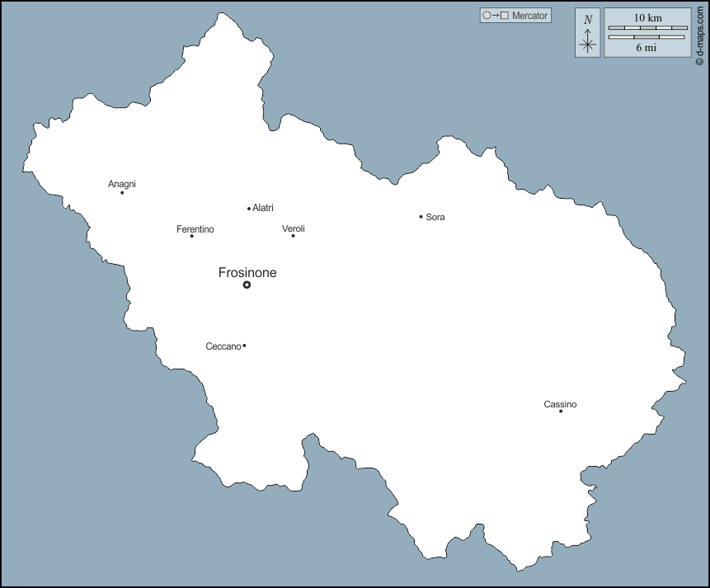This screenshot has width=710, height=588.
Task: Select the Alatri city dot
Action: tap(249, 209)
